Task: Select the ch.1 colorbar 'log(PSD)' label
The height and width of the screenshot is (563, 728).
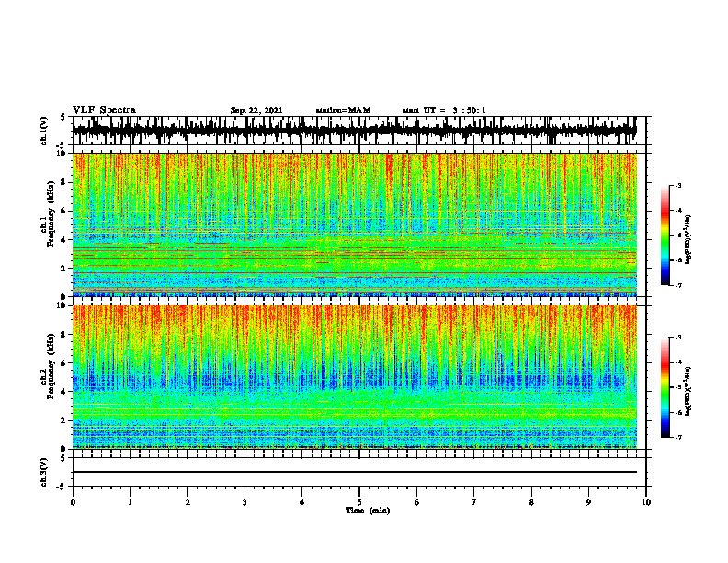Action: pyautogui.click(x=688, y=240)
